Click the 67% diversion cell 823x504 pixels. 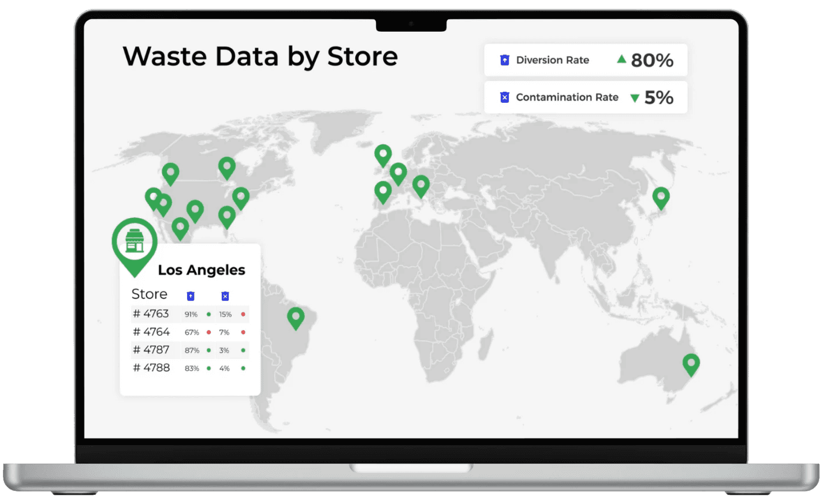coord(192,333)
